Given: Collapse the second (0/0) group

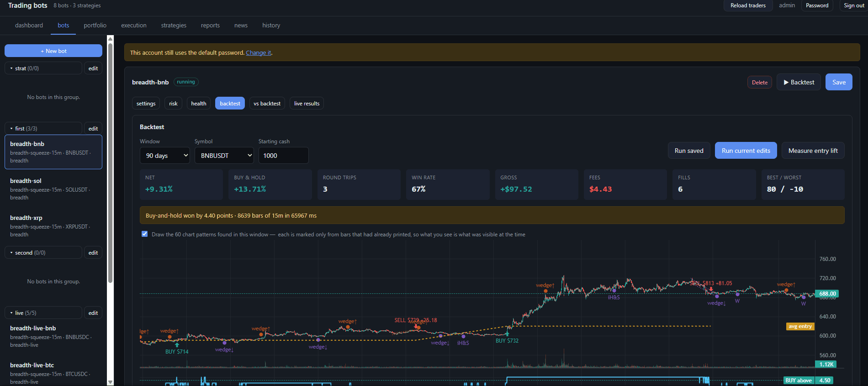Looking at the screenshot, I should tap(43, 252).
